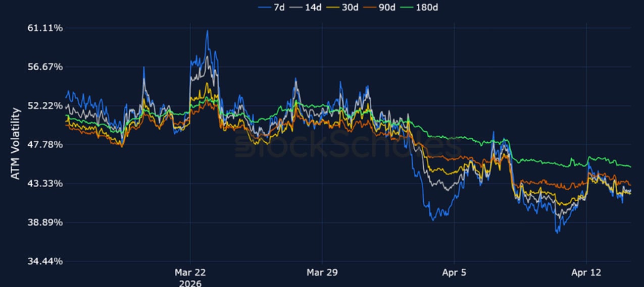Click the ATM Volatility axis title
The height and width of the screenshot is (287, 644).
pyautogui.click(x=16, y=143)
